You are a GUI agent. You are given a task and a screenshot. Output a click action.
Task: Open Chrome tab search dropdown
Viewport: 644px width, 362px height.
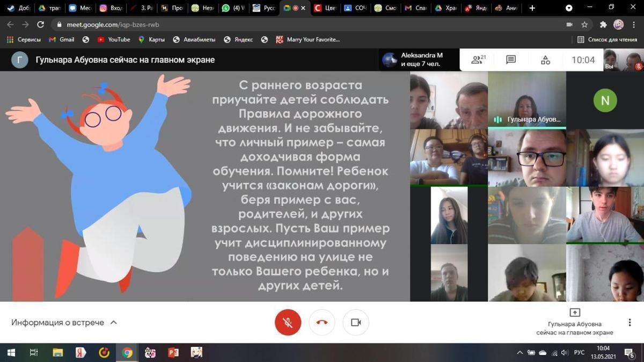(569, 8)
